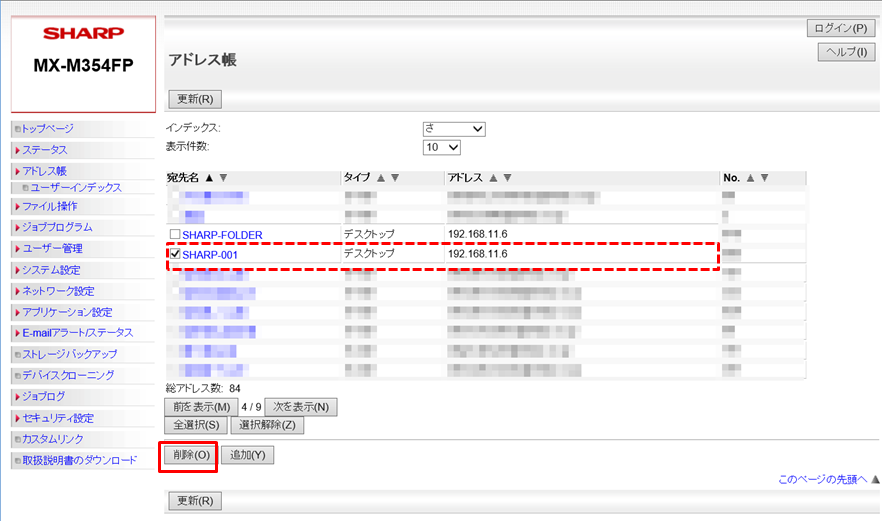The height and width of the screenshot is (521, 882).
Task: Open カスタムリンク sidebar item
Action: pos(52,439)
